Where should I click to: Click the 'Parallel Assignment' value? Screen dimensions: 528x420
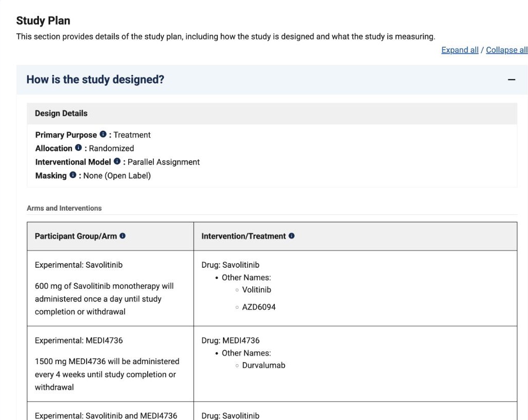(x=164, y=162)
